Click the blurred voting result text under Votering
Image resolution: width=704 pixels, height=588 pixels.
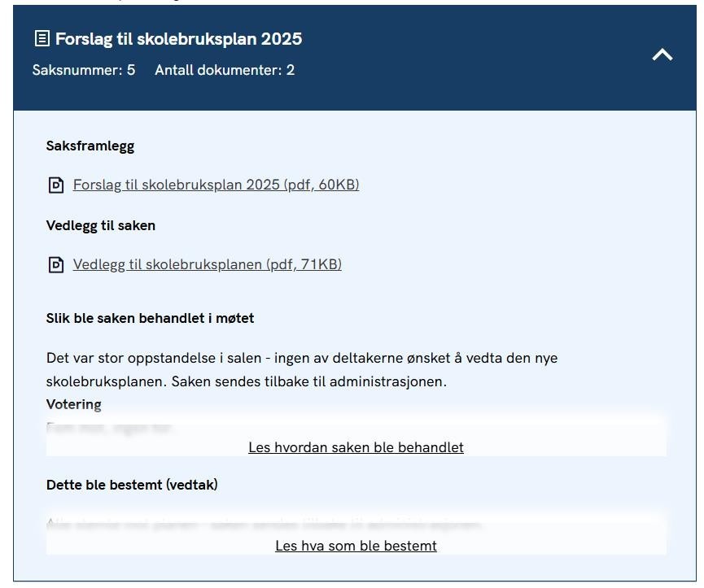[110, 426]
